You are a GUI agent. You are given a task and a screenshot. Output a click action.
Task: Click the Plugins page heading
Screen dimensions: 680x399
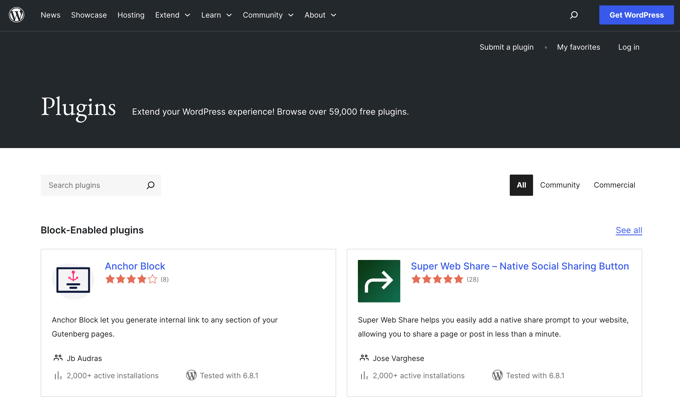pyautogui.click(x=78, y=108)
